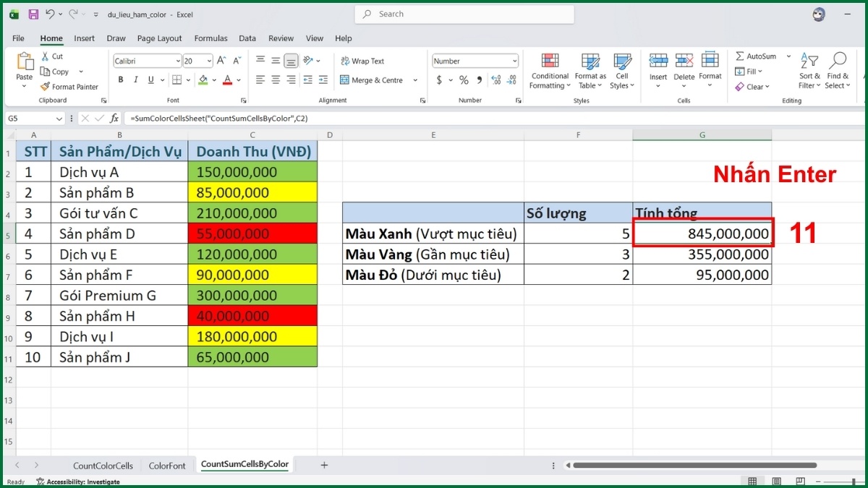The height and width of the screenshot is (488, 868).
Task: Click the Insert Function fx icon
Action: [x=114, y=118]
